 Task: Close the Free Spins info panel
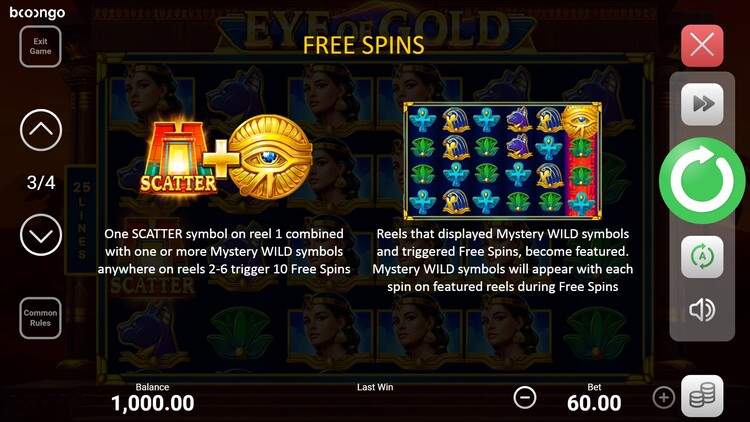702,45
